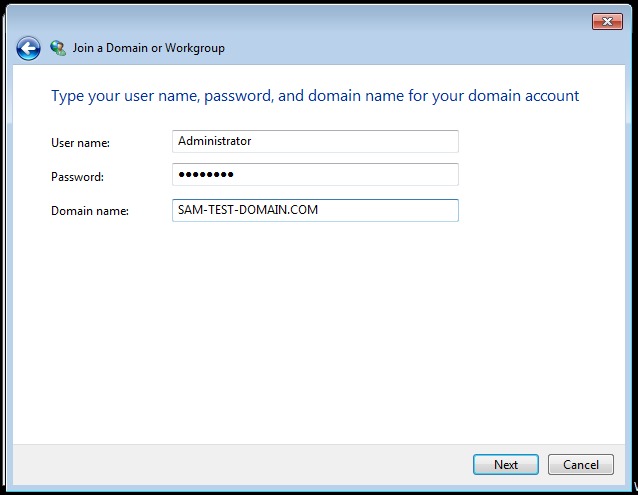This screenshot has height=495, width=638.
Task: Click the empty title bar area
Action: point(300,21)
